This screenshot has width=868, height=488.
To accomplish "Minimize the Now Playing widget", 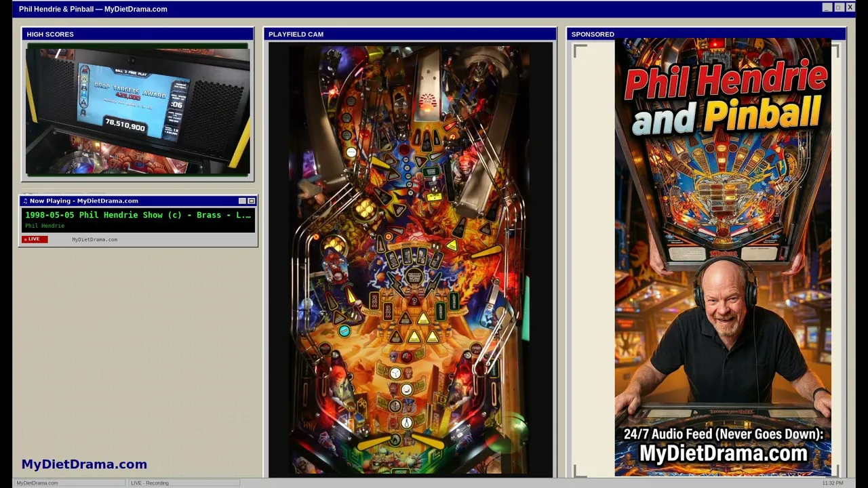I will pyautogui.click(x=242, y=201).
